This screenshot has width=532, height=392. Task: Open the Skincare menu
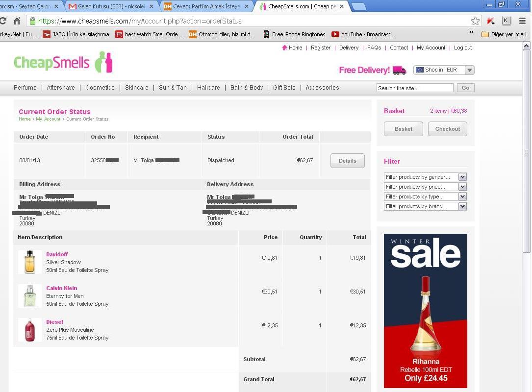(x=136, y=88)
